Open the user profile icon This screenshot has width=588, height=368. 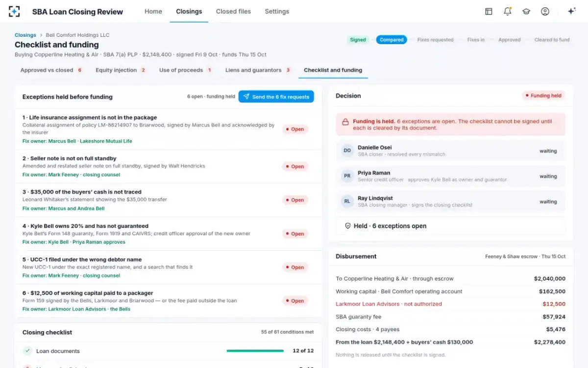[x=545, y=11]
